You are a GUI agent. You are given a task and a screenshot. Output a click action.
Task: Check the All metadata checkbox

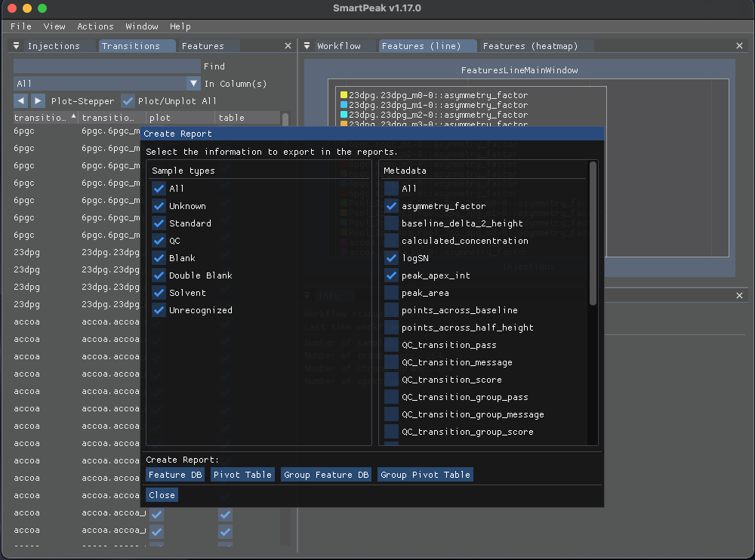pos(391,188)
